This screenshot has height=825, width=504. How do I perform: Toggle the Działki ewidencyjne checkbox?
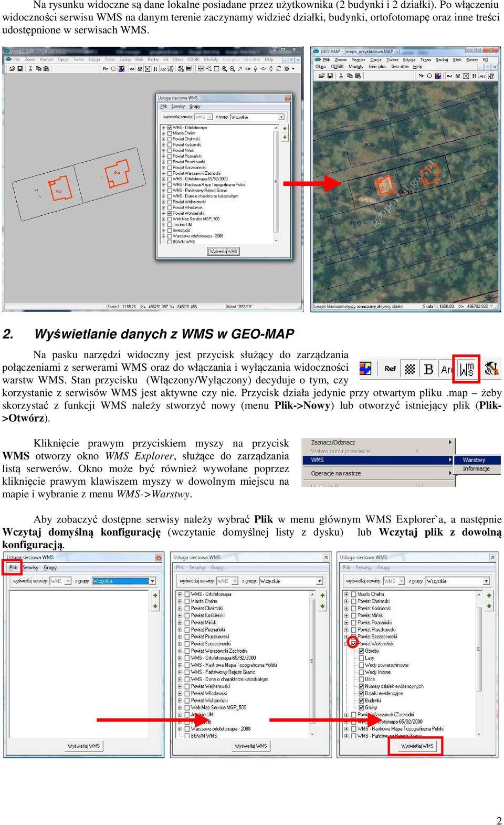coord(361,693)
